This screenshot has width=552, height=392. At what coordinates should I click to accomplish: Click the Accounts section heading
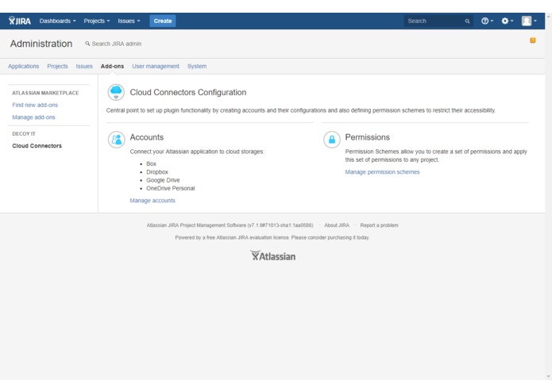coord(147,137)
